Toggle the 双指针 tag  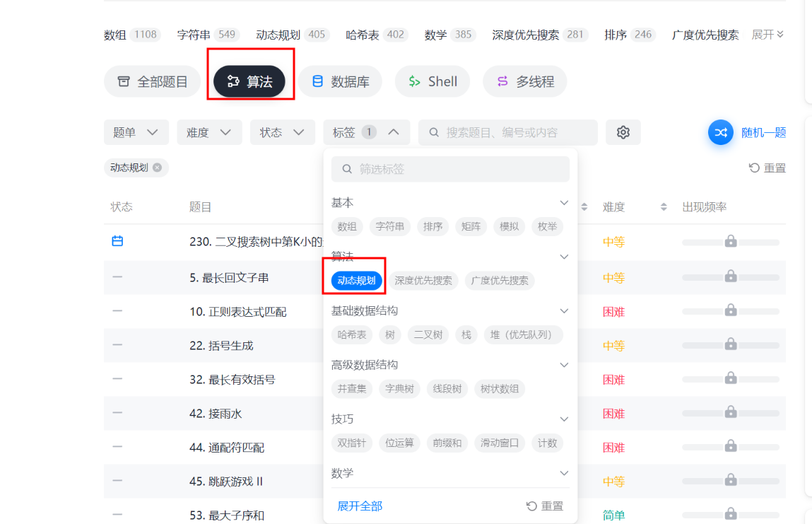352,443
